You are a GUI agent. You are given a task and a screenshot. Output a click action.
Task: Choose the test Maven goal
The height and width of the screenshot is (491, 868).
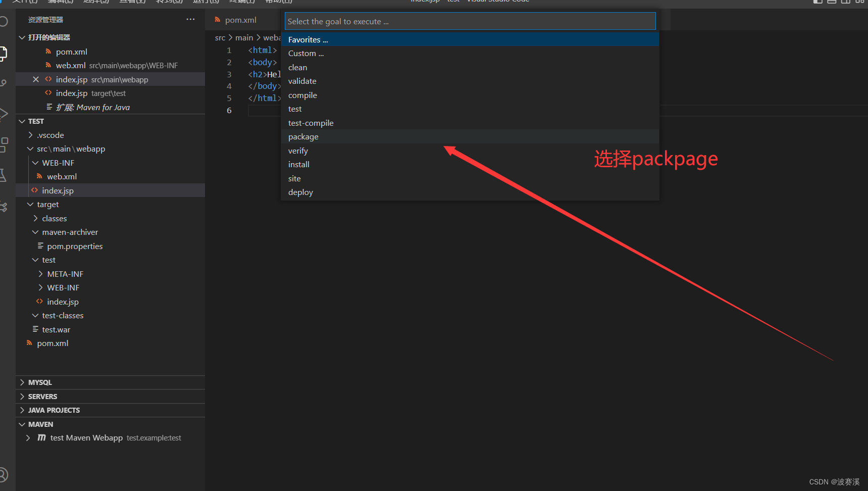pyautogui.click(x=470, y=109)
